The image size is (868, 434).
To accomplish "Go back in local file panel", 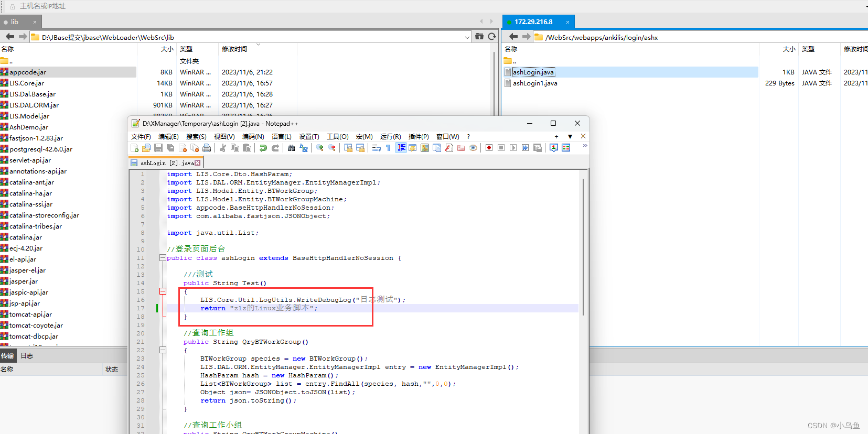I will coord(10,37).
